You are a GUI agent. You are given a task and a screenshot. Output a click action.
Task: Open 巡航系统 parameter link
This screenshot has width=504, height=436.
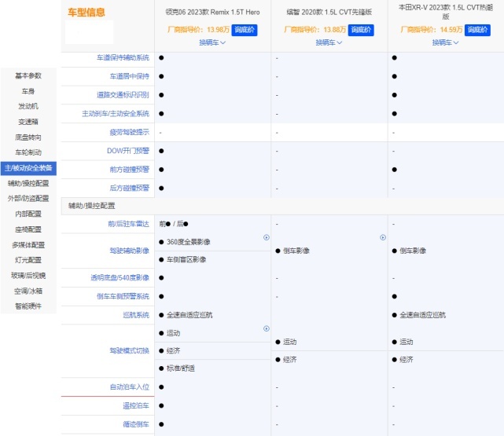point(136,315)
